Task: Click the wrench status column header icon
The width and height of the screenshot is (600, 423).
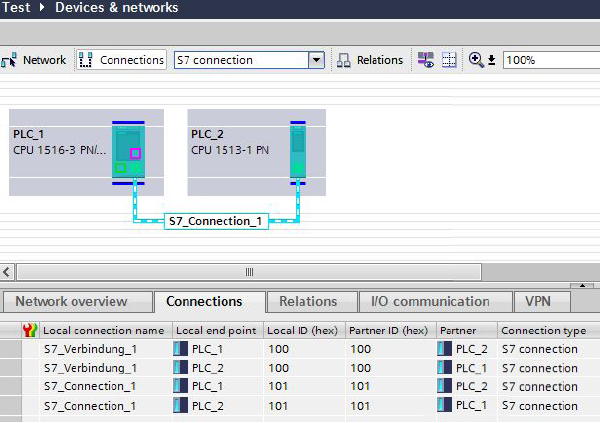Action: 30,330
